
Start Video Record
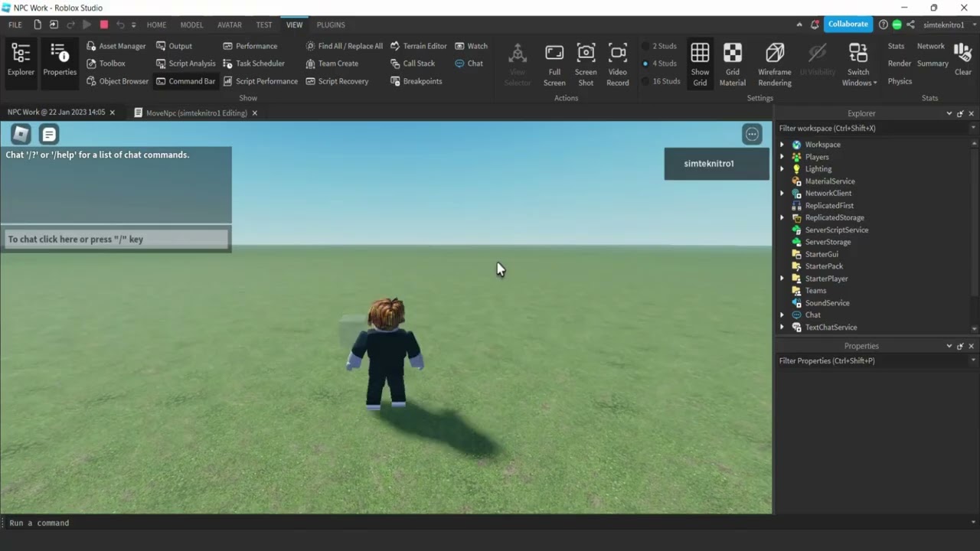click(x=618, y=64)
